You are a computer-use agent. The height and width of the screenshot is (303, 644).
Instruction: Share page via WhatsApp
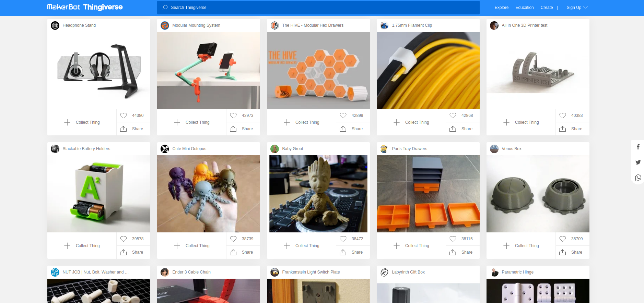[638, 178]
